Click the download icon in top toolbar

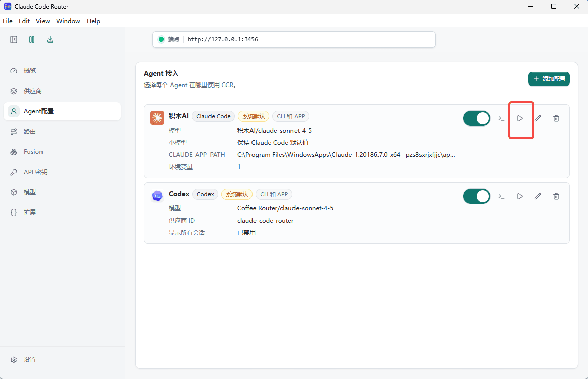coord(50,39)
